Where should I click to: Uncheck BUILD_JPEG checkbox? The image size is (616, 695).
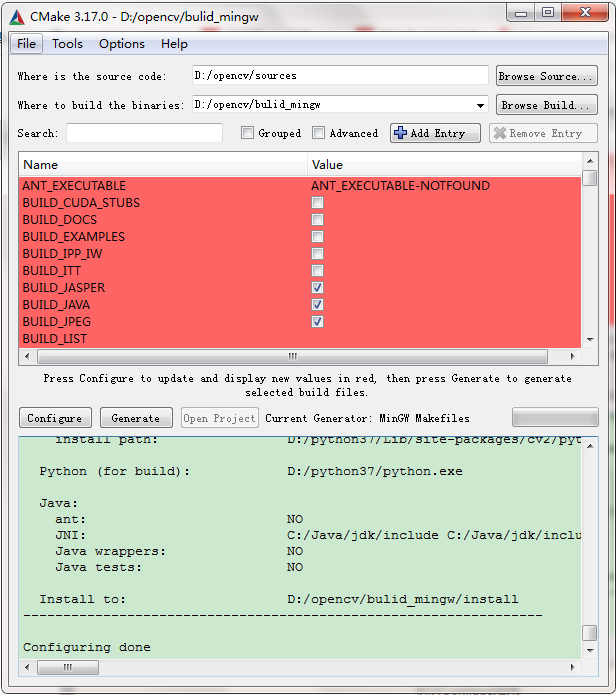pyautogui.click(x=317, y=321)
